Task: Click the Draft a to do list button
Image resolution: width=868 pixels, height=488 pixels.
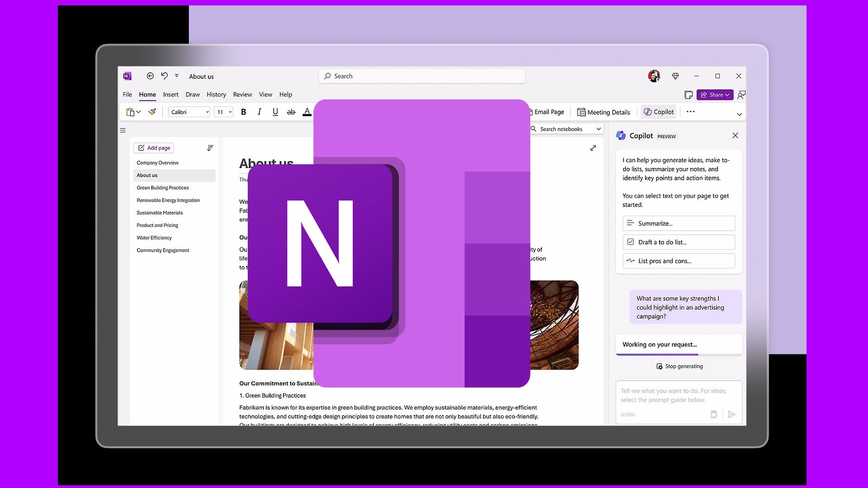Action: [x=679, y=241]
